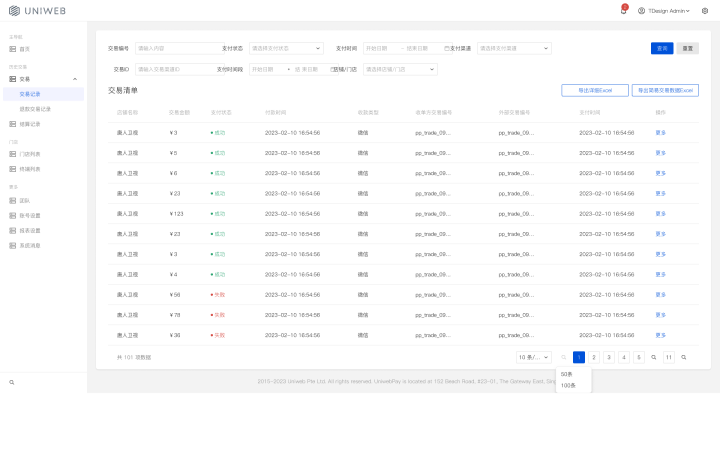Click the 支付状态 column header

click(x=221, y=112)
